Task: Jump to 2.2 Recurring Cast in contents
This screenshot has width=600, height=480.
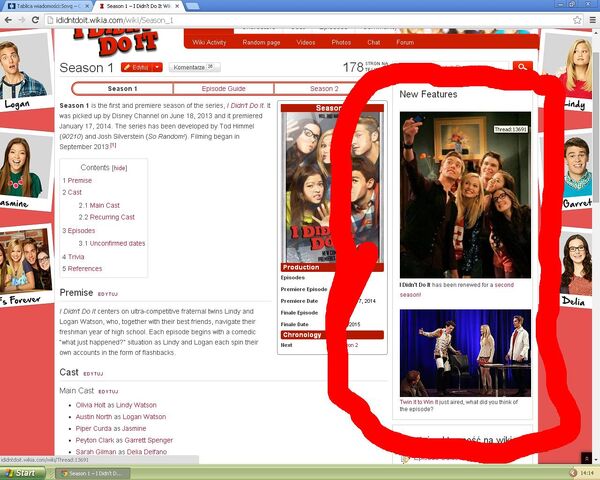Action: tap(107, 217)
